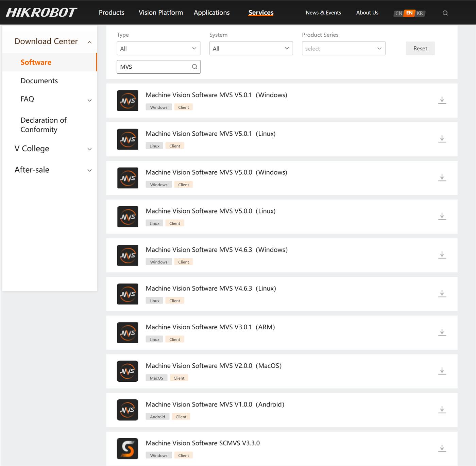Screen dimensions: 476x466
Task: Open the Product Series select dropdown
Action: coord(343,48)
